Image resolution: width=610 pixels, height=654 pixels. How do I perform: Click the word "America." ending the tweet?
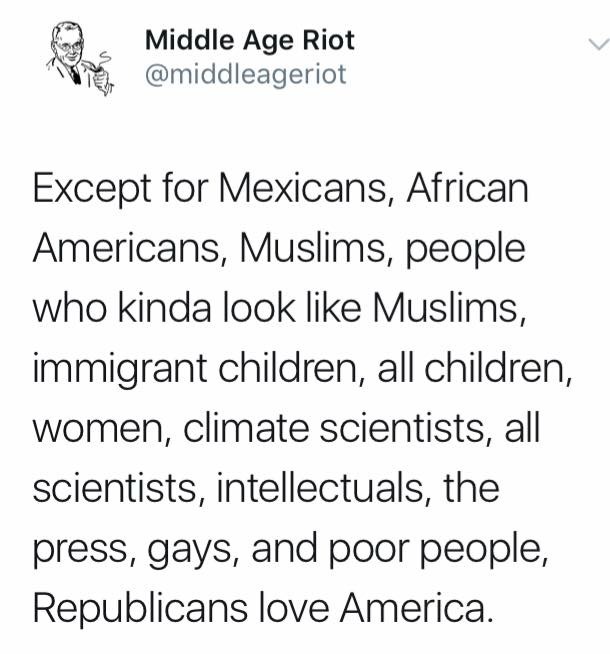pos(429,609)
